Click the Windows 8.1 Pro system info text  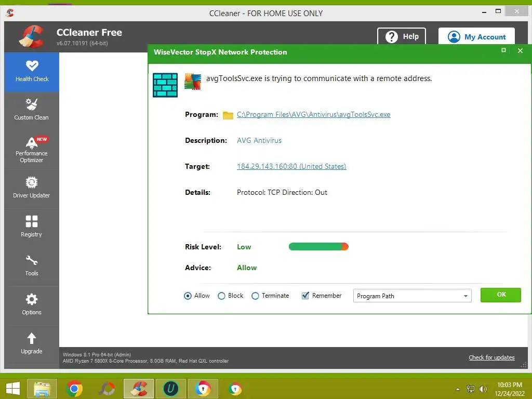pyautogui.click(x=97, y=354)
